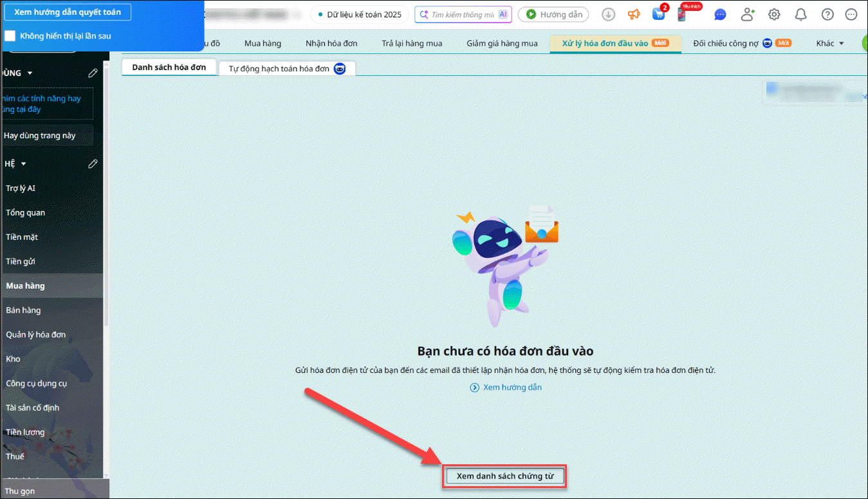Screen dimensions: 868x499
Task: Open the 'Dữ liệu kế toán 2025' selector
Action: (360, 14)
